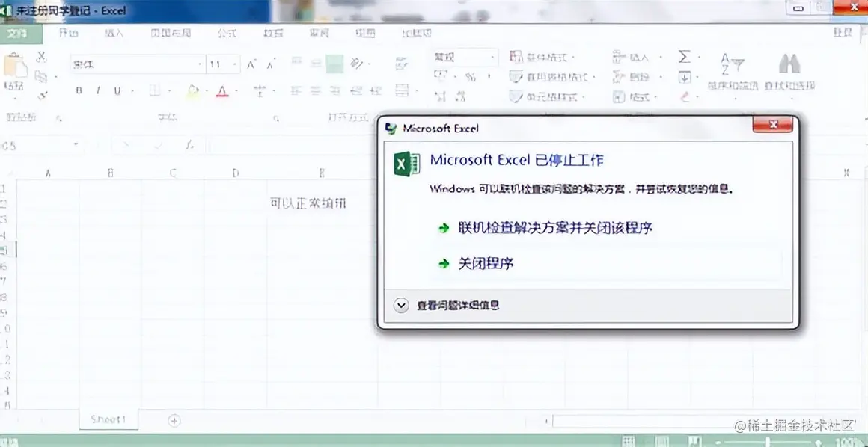The image size is (868, 447).
Task: Click the decrease decimal icon
Action: point(461,97)
